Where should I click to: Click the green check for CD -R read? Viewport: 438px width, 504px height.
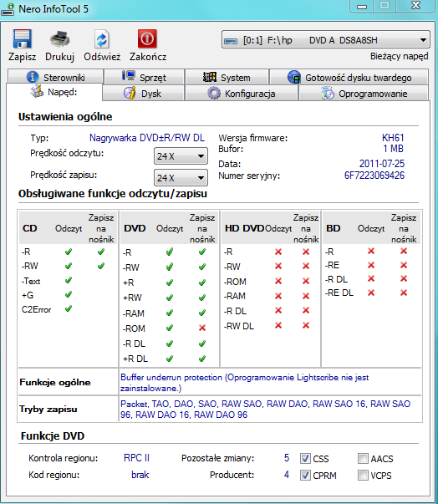[x=69, y=252]
